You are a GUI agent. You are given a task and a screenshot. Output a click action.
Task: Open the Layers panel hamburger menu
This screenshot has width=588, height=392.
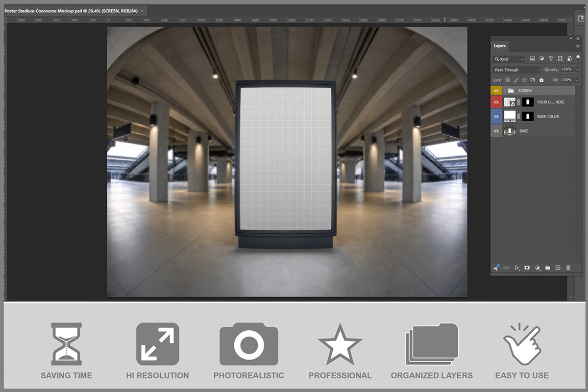(x=578, y=46)
